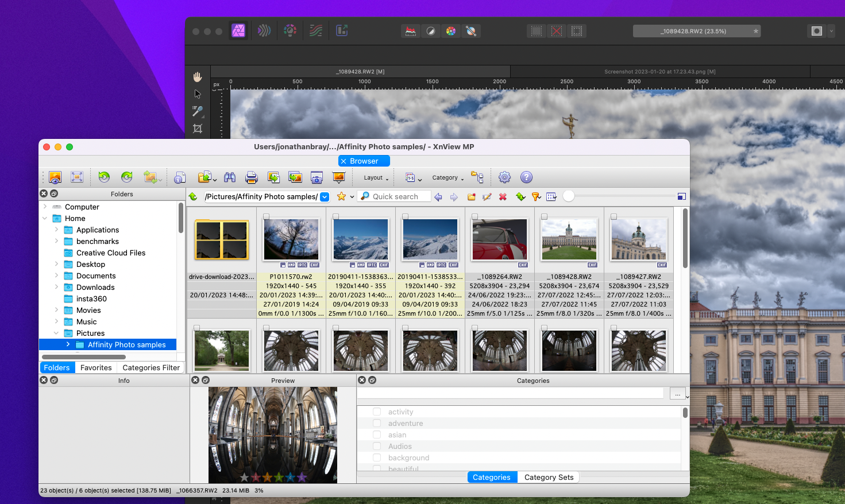
Task: Open the Category dropdown in toolbar
Action: click(x=448, y=178)
